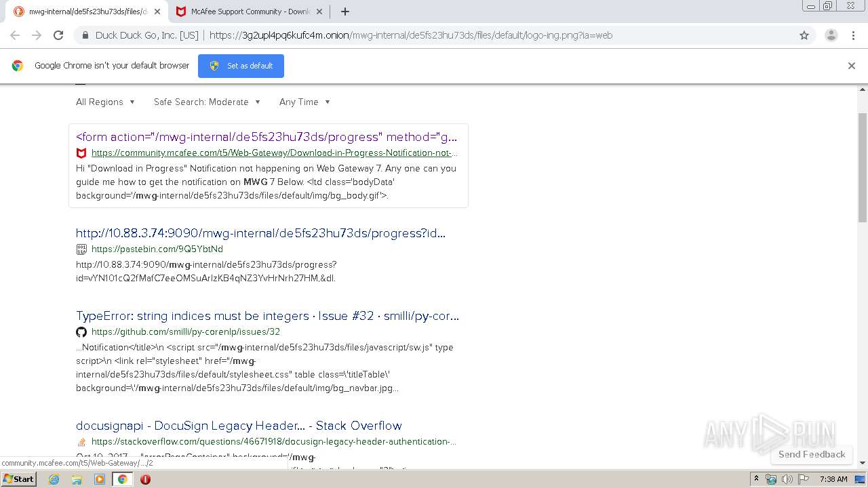Show hidden system tray icons

[x=756, y=479]
